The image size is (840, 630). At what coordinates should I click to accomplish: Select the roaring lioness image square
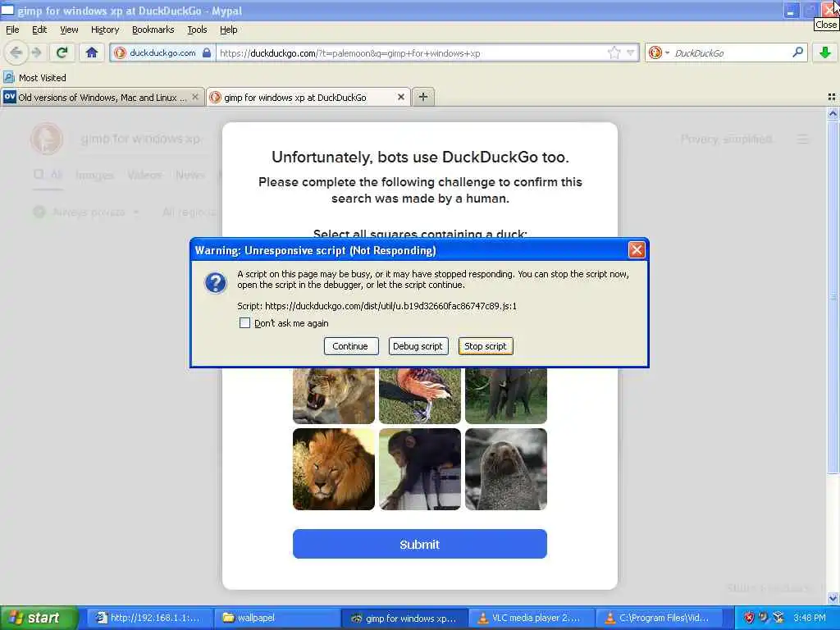click(x=334, y=395)
